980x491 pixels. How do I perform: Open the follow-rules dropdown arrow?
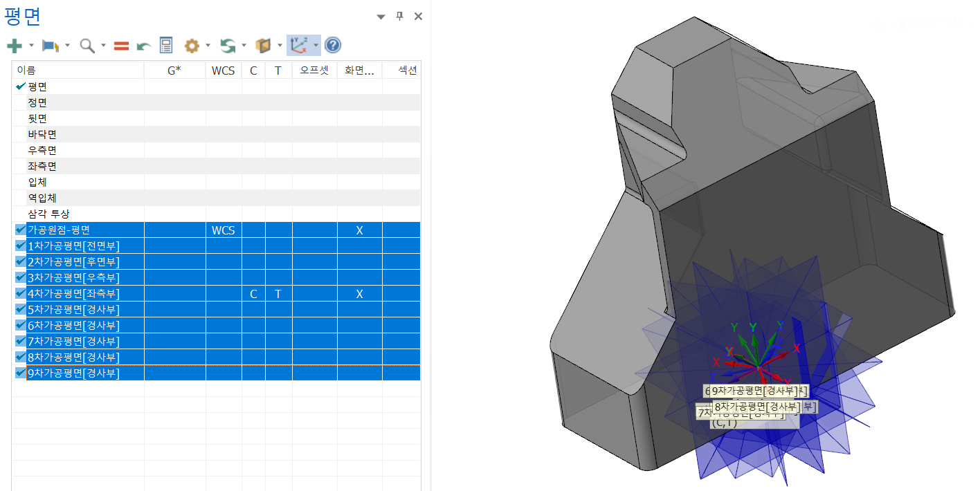[x=244, y=46]
